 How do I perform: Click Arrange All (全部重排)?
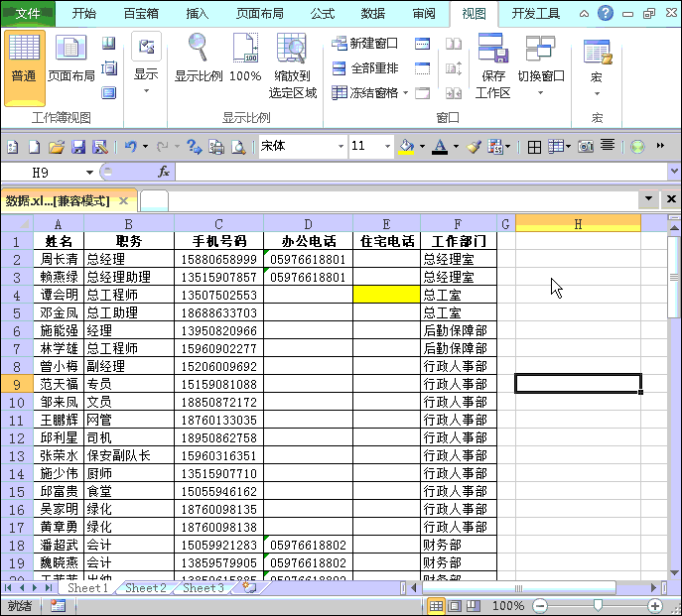(x=364, y=67)
